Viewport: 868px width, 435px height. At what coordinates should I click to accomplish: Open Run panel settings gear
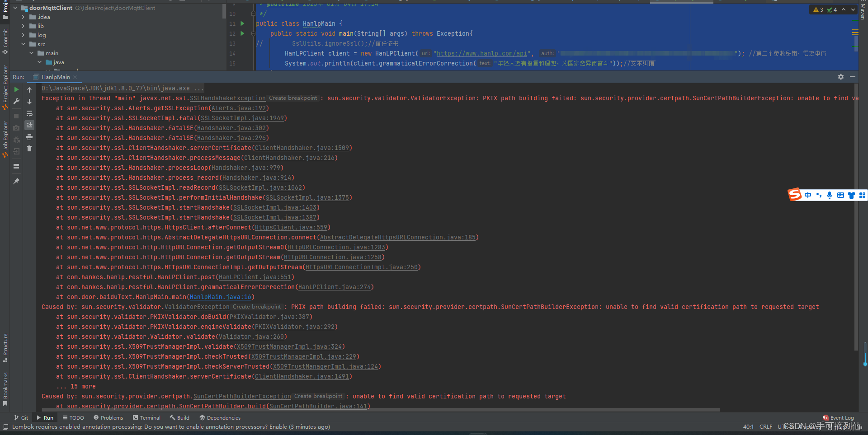841,77
